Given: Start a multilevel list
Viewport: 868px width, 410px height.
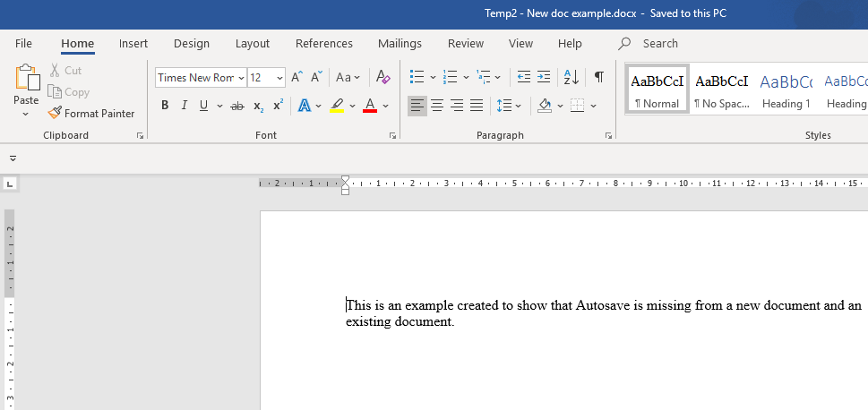Looking at the screenshot, I should [x=484, y=77].
